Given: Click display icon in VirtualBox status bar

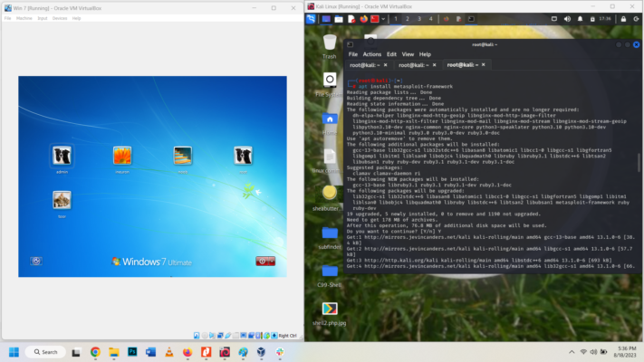Looking at the screenshot, I should click(243, 336).
